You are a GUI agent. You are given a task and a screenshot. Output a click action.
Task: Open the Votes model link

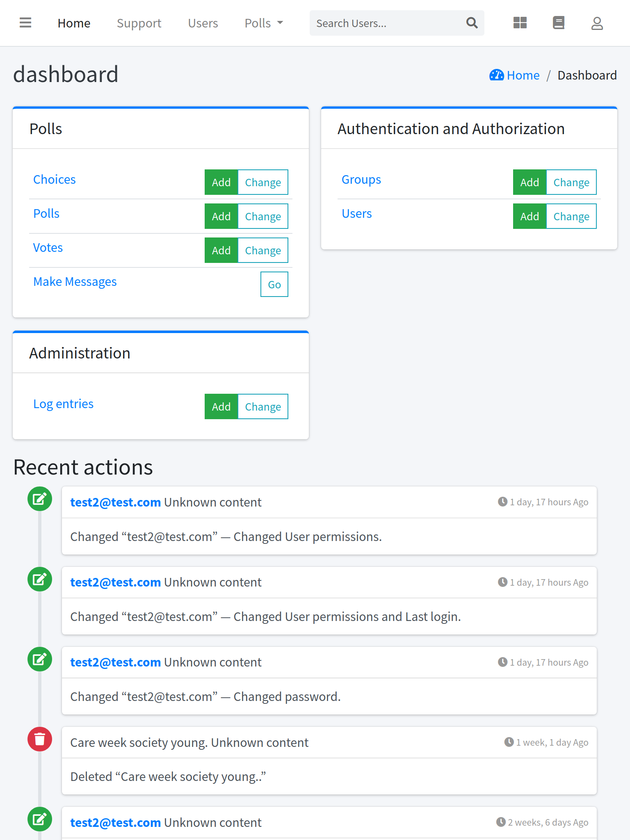point(48,248)
